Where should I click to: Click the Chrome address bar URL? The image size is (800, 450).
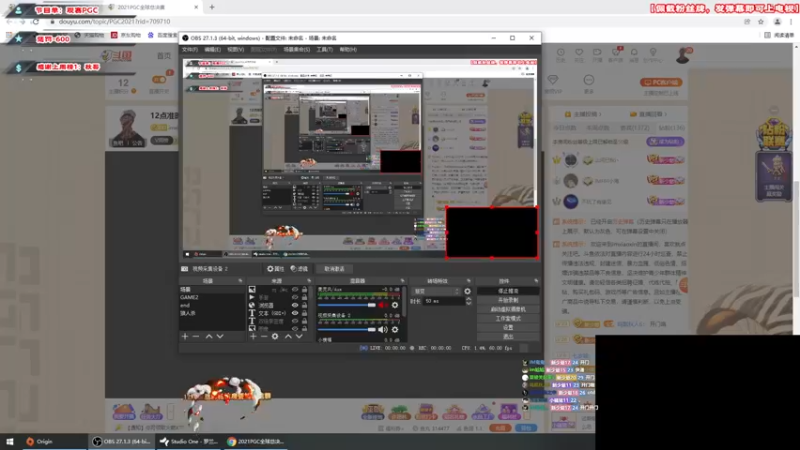point(115,21)
